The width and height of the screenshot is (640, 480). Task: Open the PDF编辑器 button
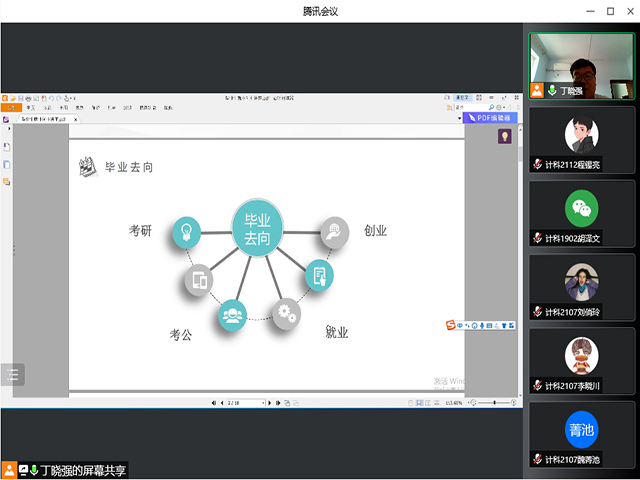click(x=490, y=118)
